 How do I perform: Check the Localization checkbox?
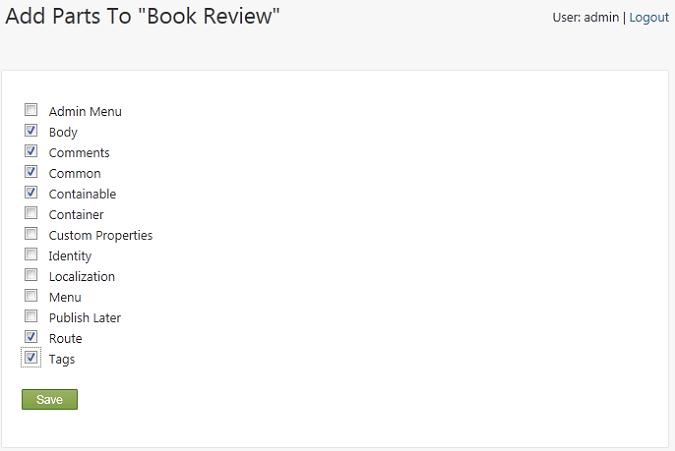tap(31, 275)
